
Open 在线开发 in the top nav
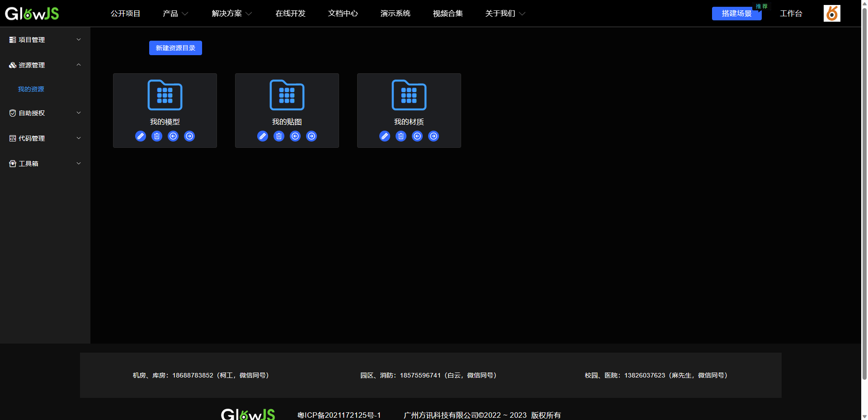pos(291,14)
